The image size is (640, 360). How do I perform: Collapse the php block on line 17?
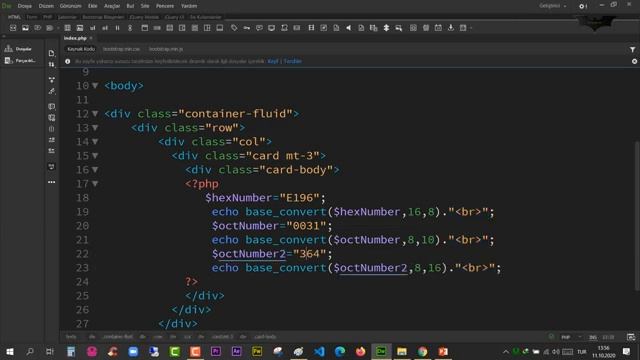(95, 184)
